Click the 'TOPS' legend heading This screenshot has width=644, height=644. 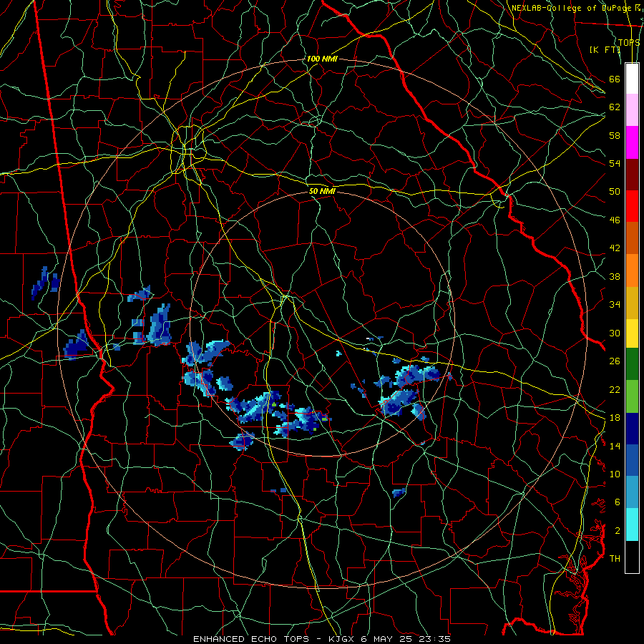pos(629,43)
